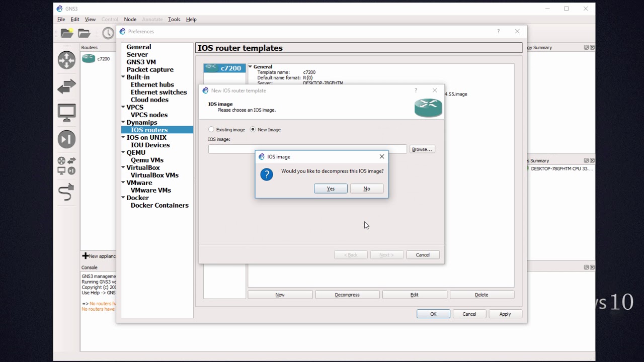This screenshot has width=644, height=362.
Task: Click the Open project folder toolbar icon
Action: (84, 33)
